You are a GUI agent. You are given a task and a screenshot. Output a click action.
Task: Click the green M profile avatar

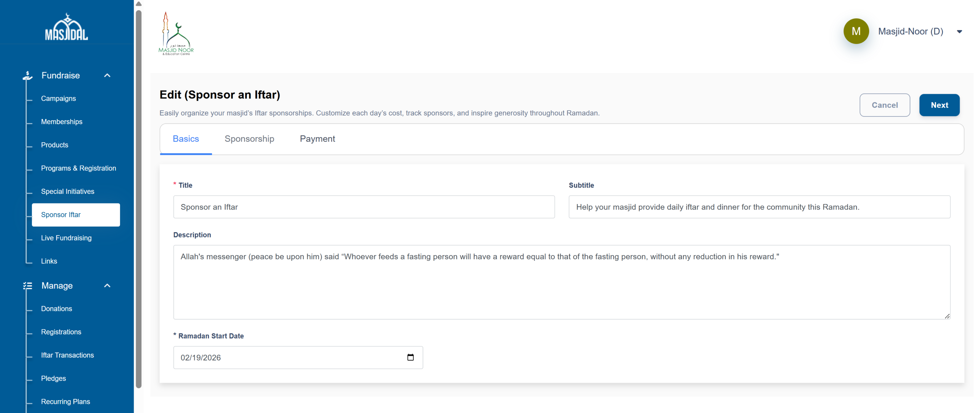click(x=856, y=31)
